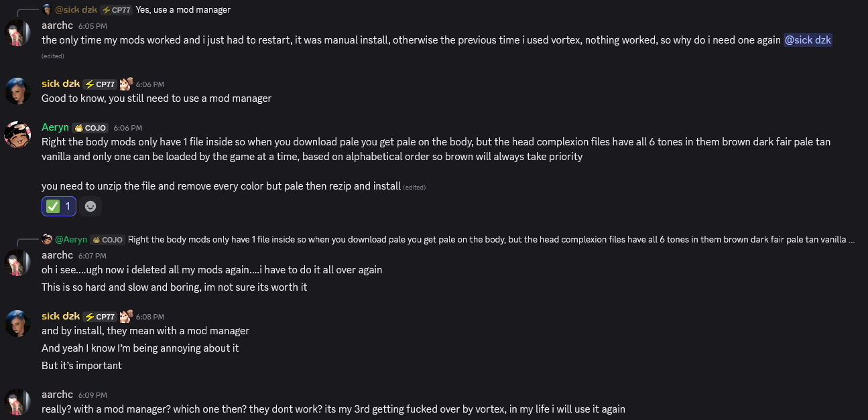This screenshot has width=868, height=420.
Task: Jump to replied message "Yes, use a mod manager"
Action: (182, 9)
